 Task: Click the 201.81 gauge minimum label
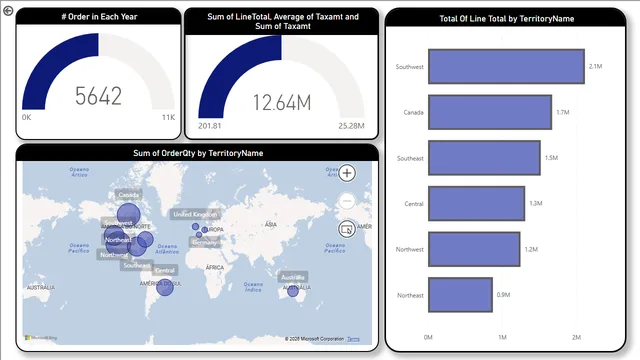click(209, 126)
